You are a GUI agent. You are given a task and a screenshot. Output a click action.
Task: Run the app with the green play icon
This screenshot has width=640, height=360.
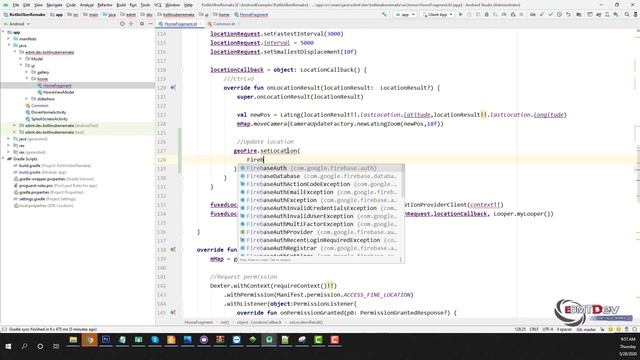pos(461,14)
